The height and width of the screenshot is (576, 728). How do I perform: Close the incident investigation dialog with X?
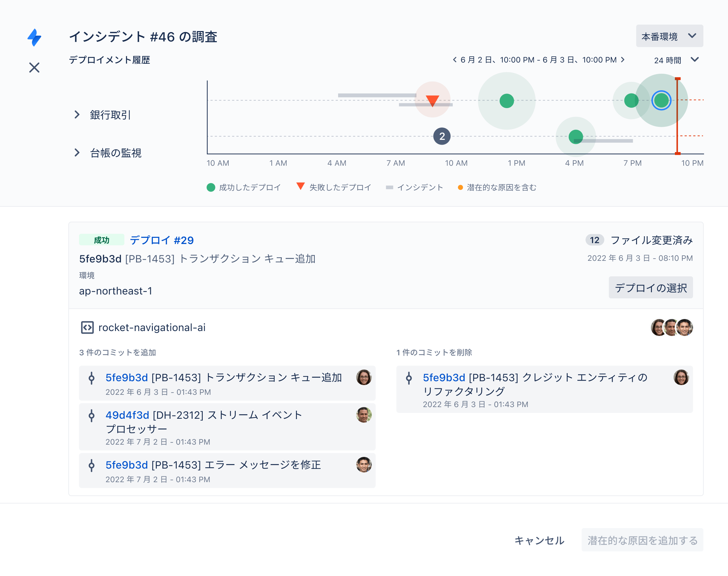pyautogui.click(x=34, y=67)
